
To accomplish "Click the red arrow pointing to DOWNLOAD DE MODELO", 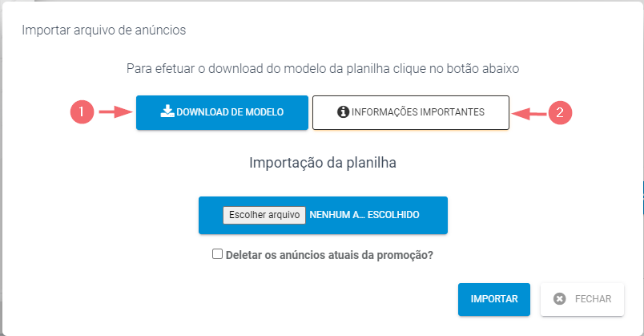I will tap(116, 111).
